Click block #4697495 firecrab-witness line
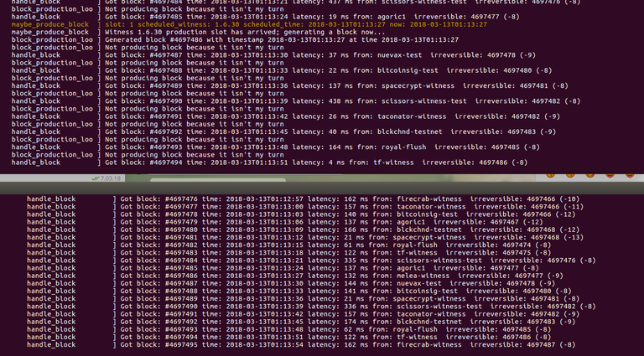The image size is (644, 356). pos(301,344)
